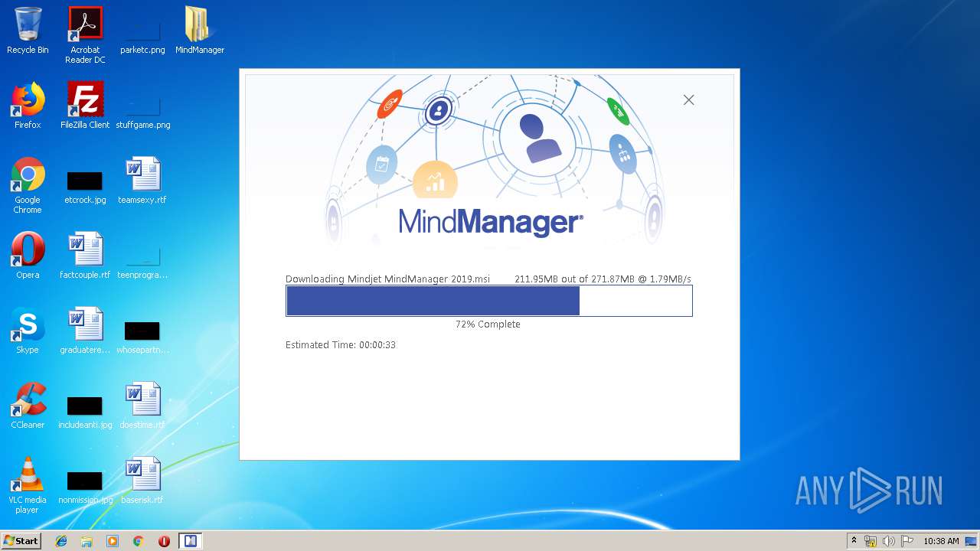This screenshot has width=980, height=551.
Task: Launch Firefox from desktop
Action: (x=28, y=106)
